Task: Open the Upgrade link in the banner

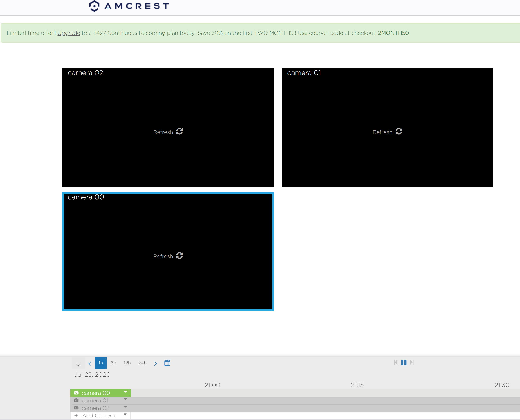Action: click(69, 33)
